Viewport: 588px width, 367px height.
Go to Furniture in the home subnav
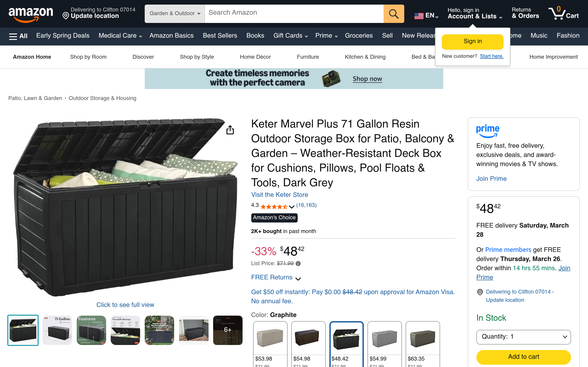coord(308,57)
